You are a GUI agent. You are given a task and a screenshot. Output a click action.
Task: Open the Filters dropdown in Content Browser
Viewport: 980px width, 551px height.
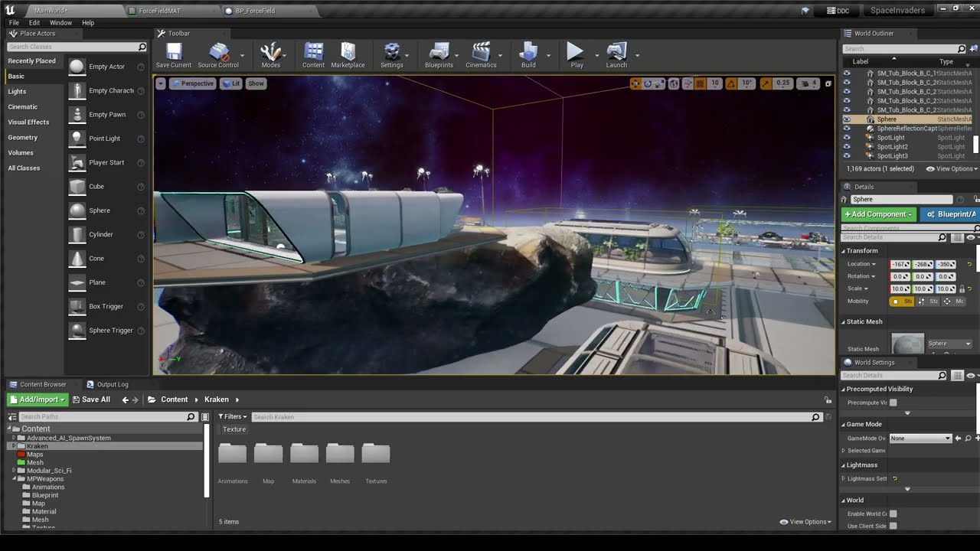click(x=233, y=417)
